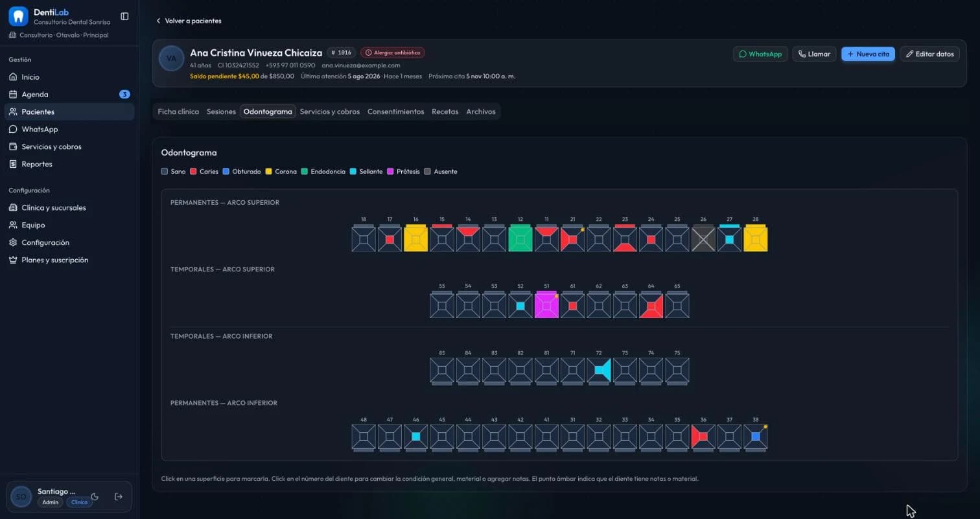Click the Nueva cita button

pyautogui.click(x=868, y=54)
